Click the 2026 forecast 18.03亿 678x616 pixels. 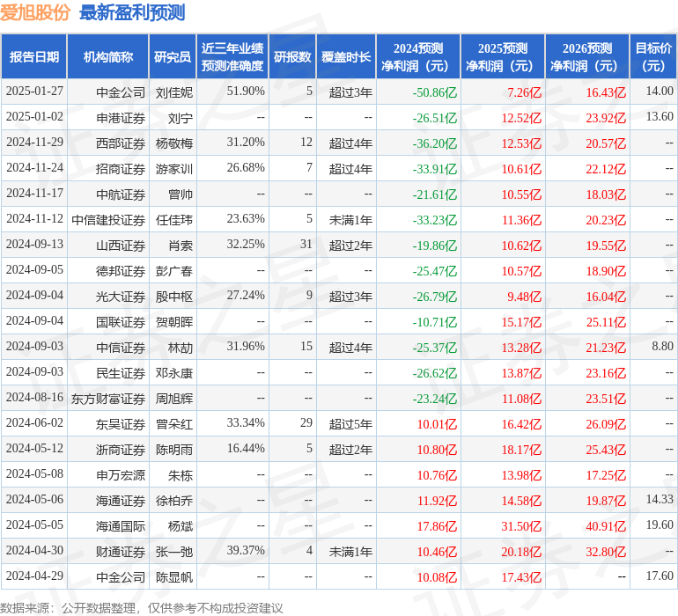(606, 194)
